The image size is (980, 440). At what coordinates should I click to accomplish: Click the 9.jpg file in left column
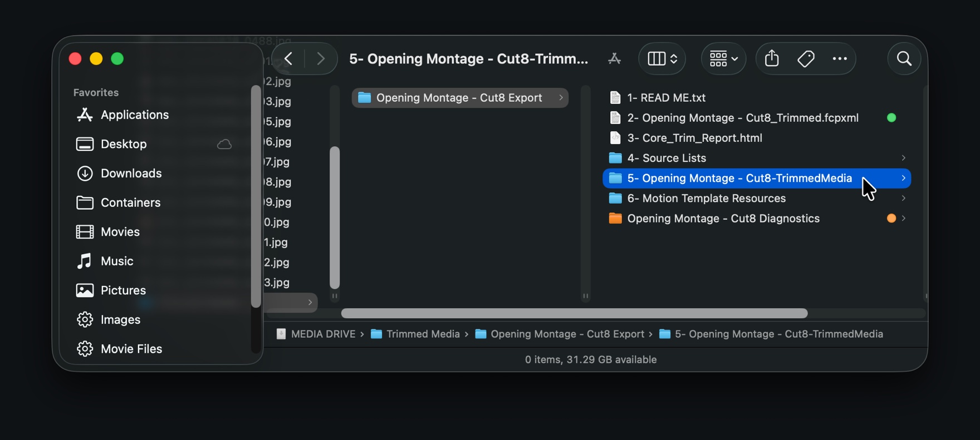[277, 202]
